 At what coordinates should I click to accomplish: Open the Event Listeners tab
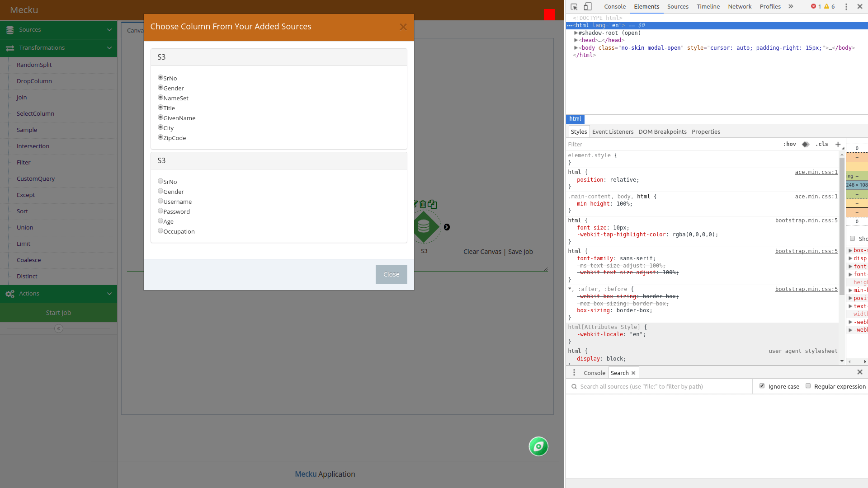(613, 131)
